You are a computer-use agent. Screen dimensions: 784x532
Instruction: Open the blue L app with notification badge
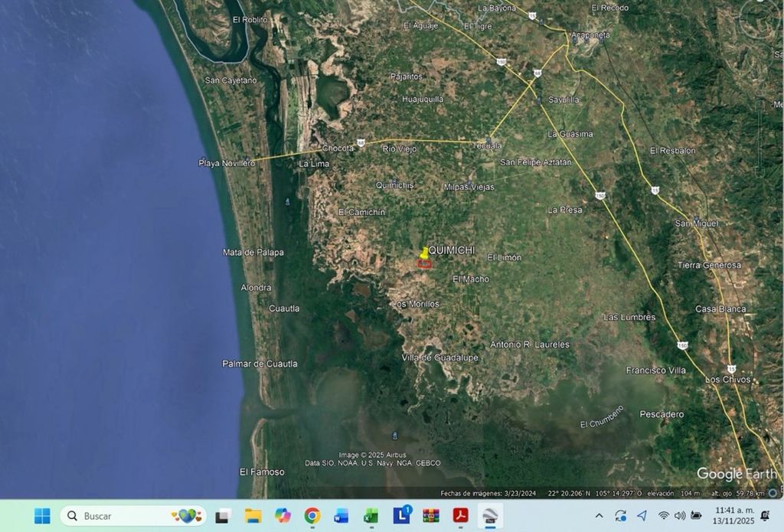(401, 516)
